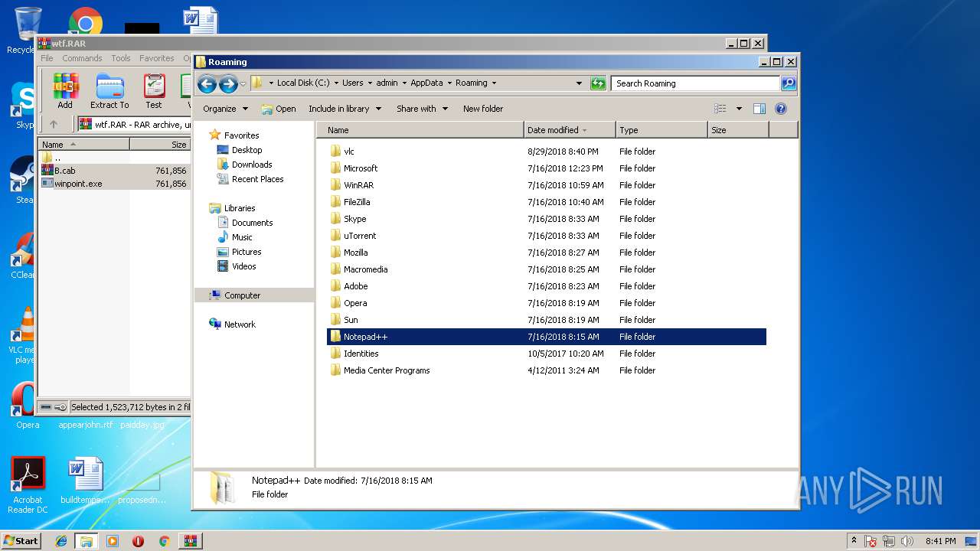The height and width of the screenshot is (551, 980).
Task: Click the clock showing 8:41 PM
Action: point(940,541)
